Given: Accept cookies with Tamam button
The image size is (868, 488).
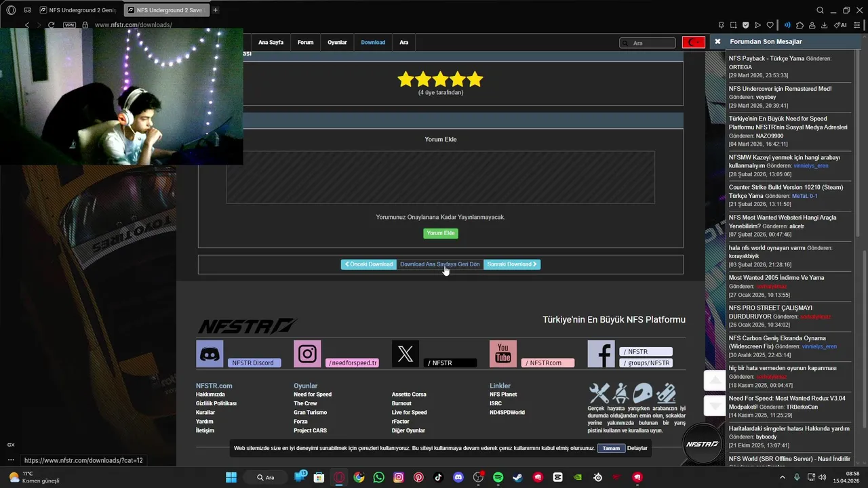Looking at the screenshot, I should pos(611,448).
